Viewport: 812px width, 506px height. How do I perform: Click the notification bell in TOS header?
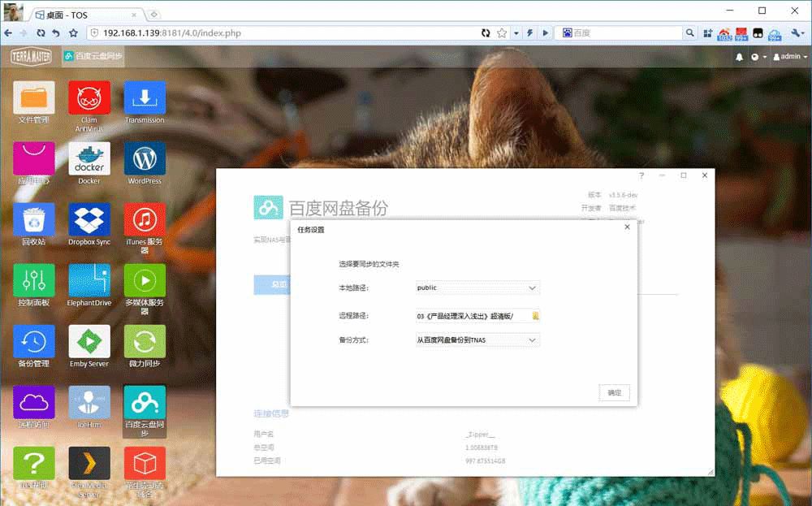739,57
